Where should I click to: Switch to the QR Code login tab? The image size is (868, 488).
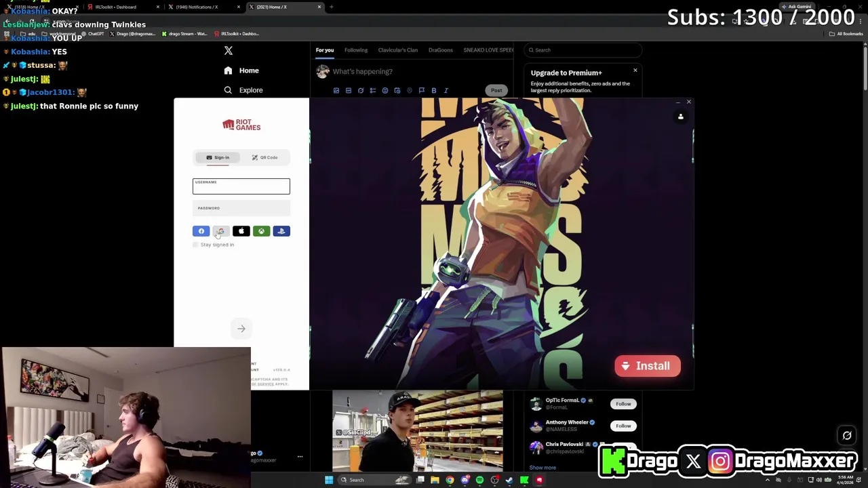pyautogui.click(x=265, y=157)
